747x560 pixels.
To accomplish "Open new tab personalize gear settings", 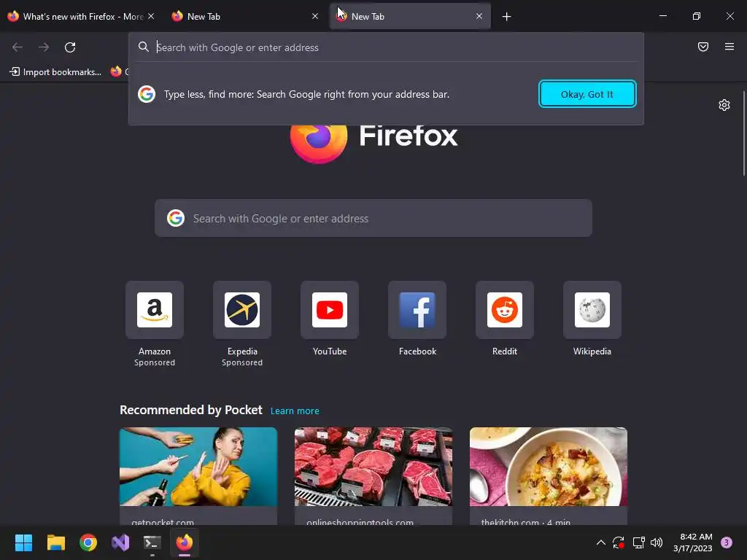I will [724, 105].
